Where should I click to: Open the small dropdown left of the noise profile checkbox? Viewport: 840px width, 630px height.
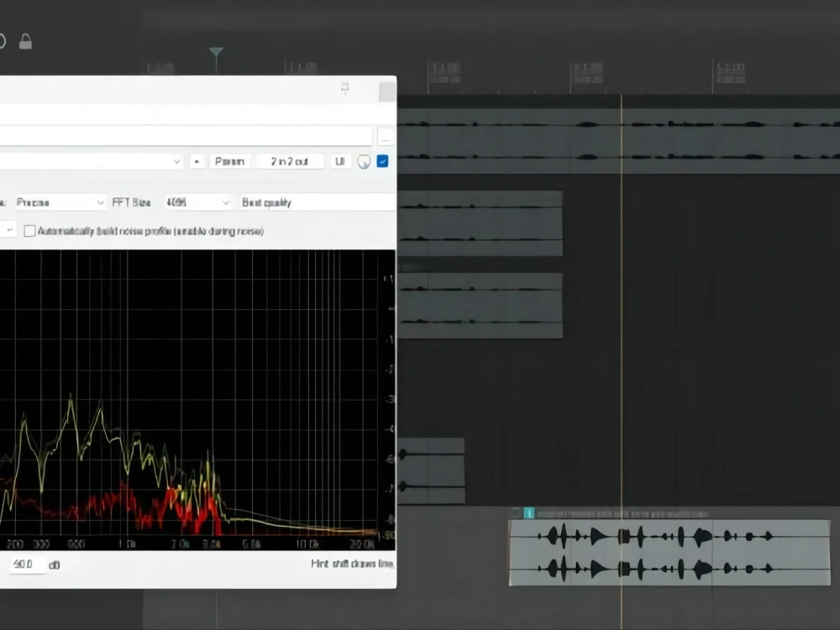click(8, 230)
